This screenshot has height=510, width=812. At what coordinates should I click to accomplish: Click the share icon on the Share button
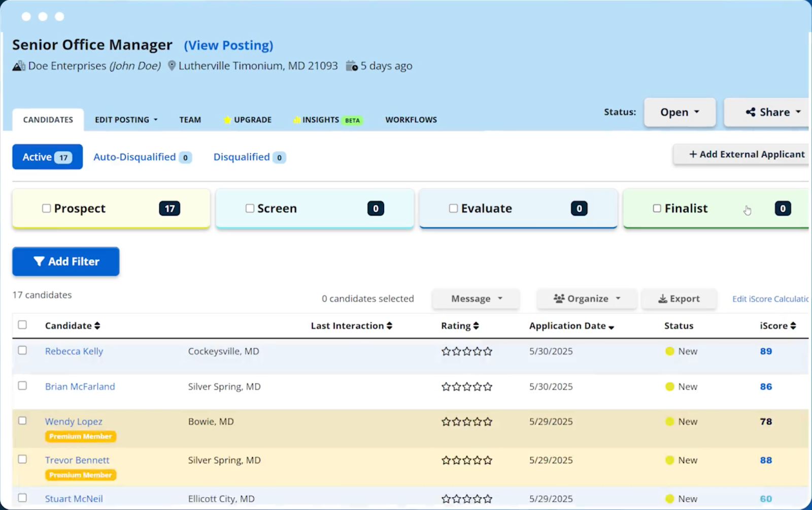(750, 112)
